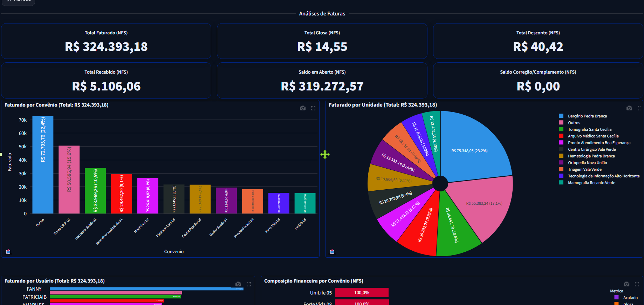The image size is (644, 305).
Task: Click Plotly logo below the Unidade pie chart
Action: tap(332, 252)
